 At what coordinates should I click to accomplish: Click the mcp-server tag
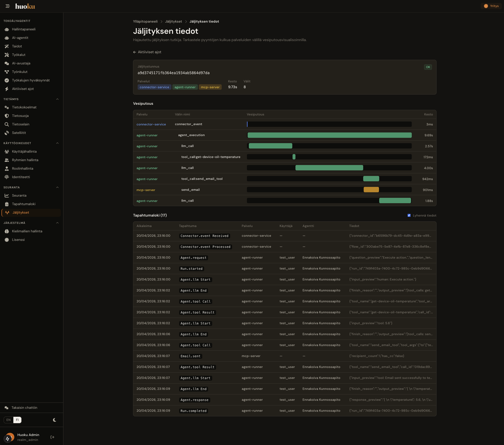[x=210, y=87]
